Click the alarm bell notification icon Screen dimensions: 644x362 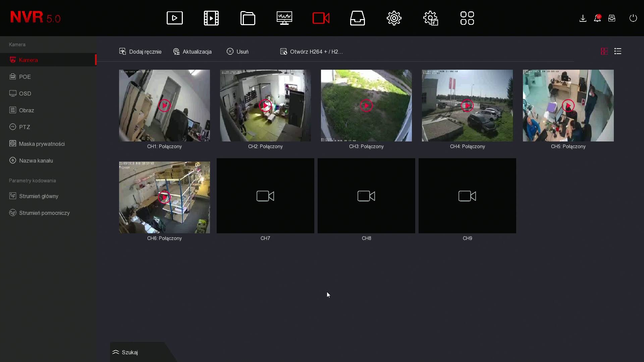tap(597, 18)
